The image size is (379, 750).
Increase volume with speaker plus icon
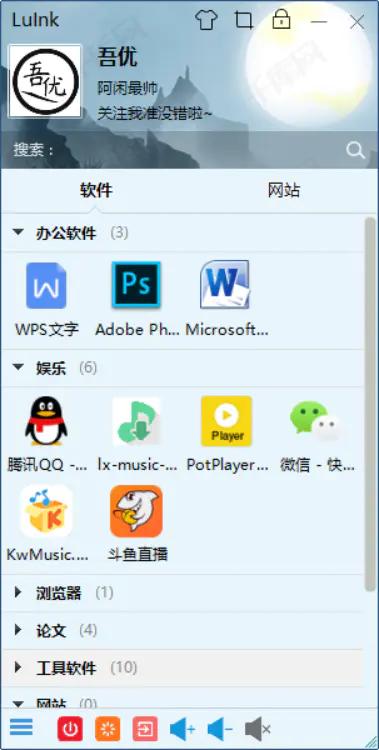pos(182,729)
